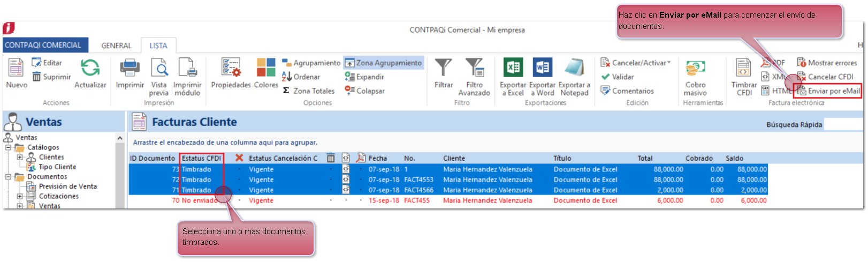Screen dimensions: 868x262
Task: Sort by the Fecha column header
Action: coord(377,158)
